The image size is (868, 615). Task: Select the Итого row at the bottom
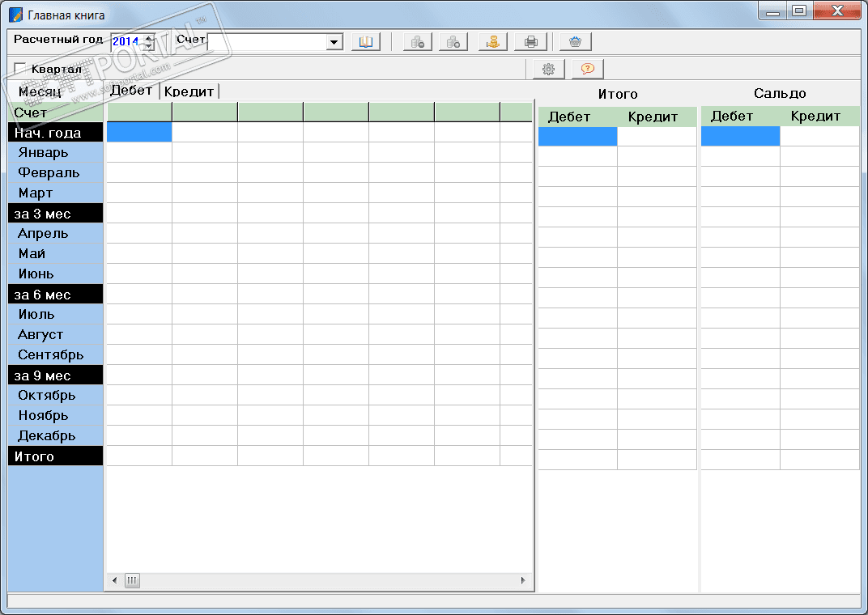pos(55,456)
